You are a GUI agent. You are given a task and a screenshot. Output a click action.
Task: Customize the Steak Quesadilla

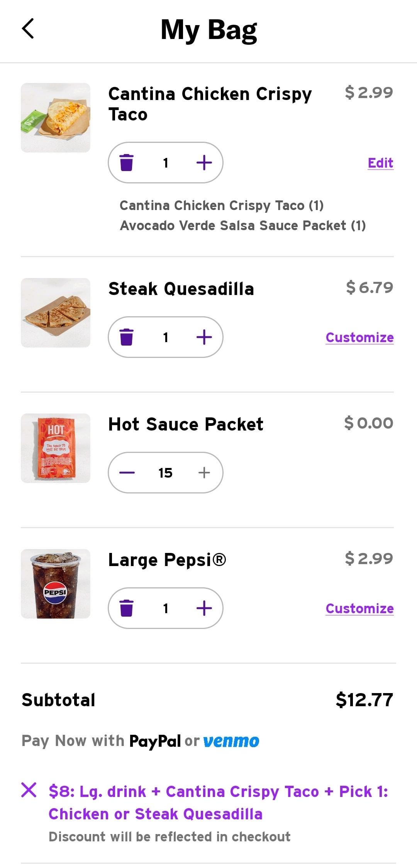(x=359, y=337)
